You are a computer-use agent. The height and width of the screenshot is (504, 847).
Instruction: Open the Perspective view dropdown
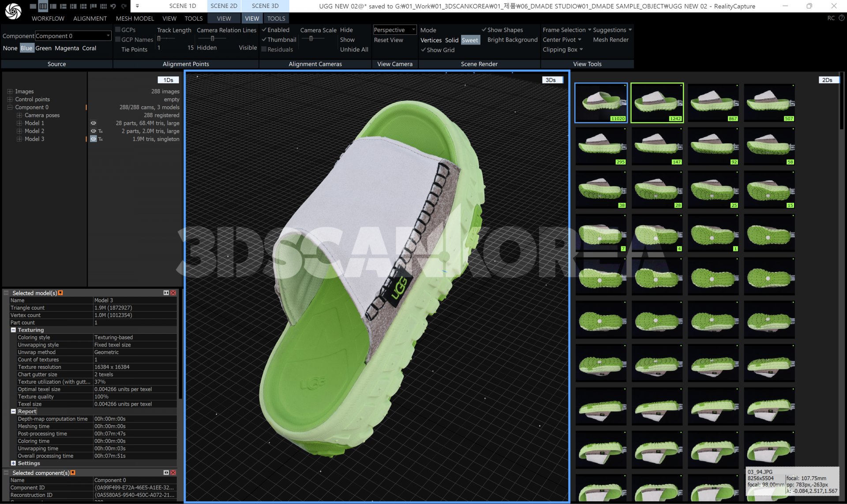(395, 30)
